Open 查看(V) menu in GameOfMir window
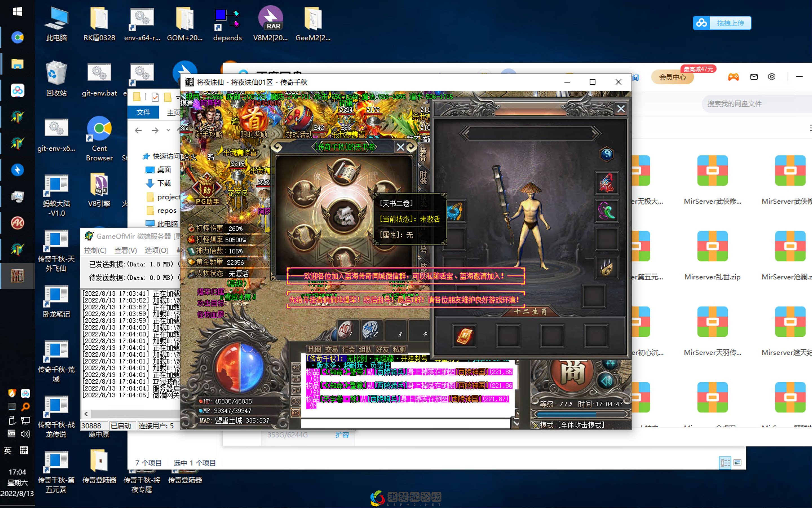The width and height of the screenshot is (812, 508). tap(125, 250)
